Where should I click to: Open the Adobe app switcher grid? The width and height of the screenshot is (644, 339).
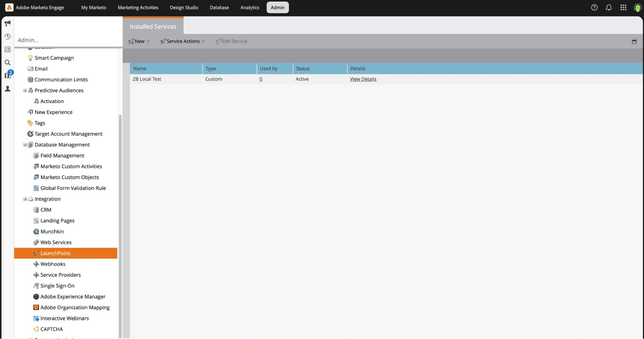point(623,7)
